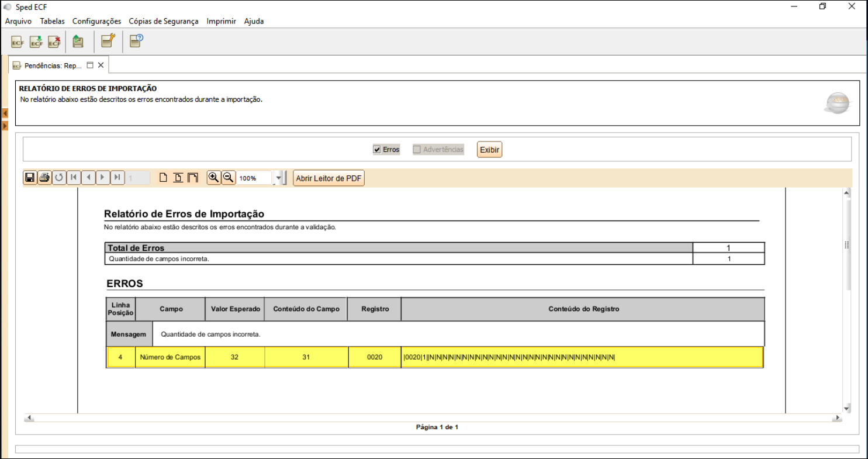Select fit page view icon
This screenshot has width=868, height=459.
click(178, 178)
